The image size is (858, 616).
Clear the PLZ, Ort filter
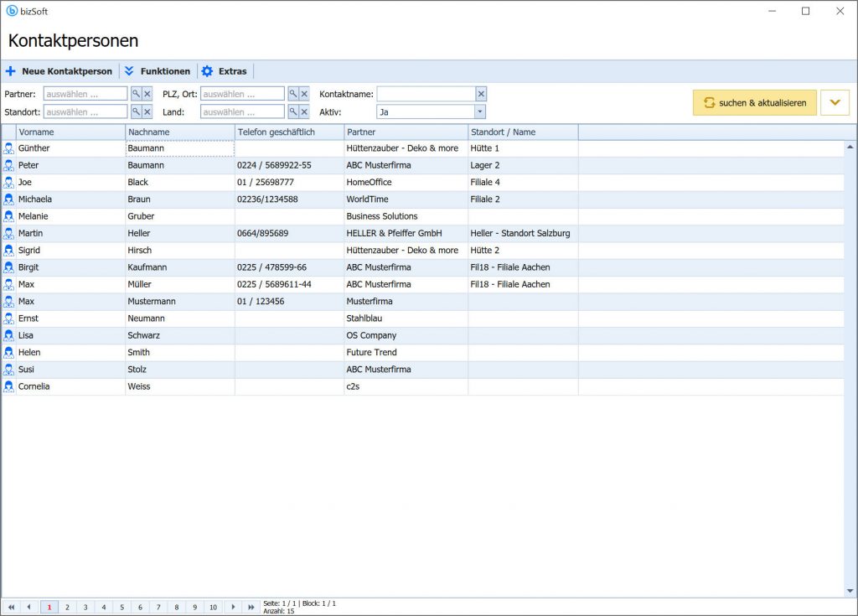click(304, 94)
